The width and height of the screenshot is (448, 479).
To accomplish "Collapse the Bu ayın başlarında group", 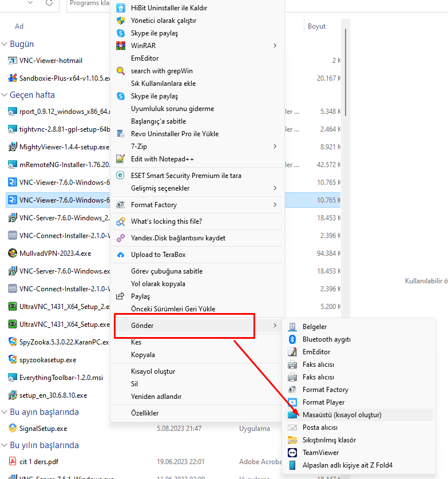I will point(4,412).
